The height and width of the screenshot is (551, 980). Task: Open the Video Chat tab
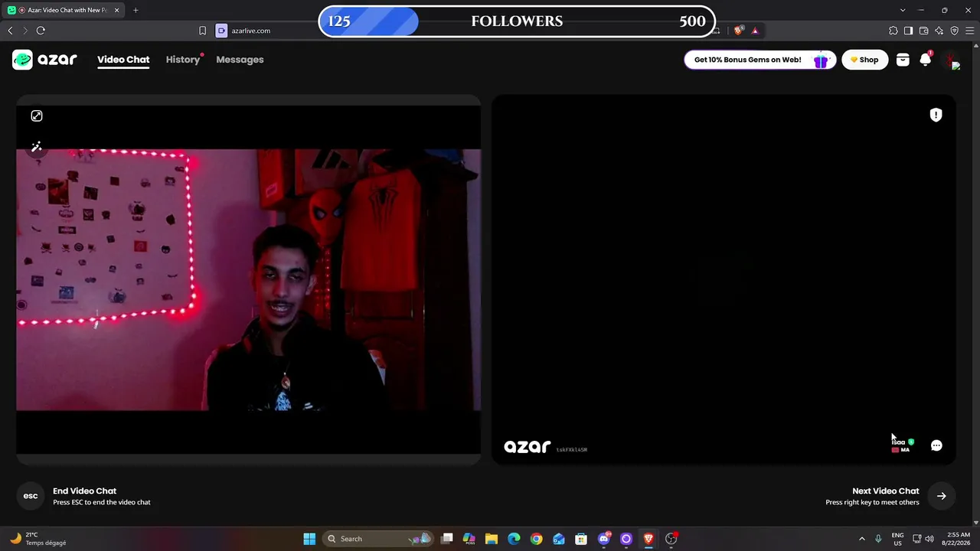[x=123, y=60]
